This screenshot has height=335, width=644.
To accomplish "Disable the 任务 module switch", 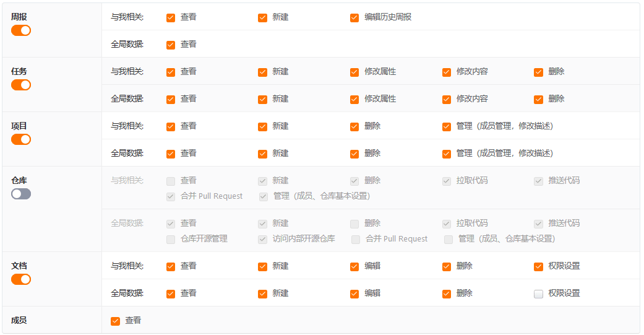I will [21, 85].
